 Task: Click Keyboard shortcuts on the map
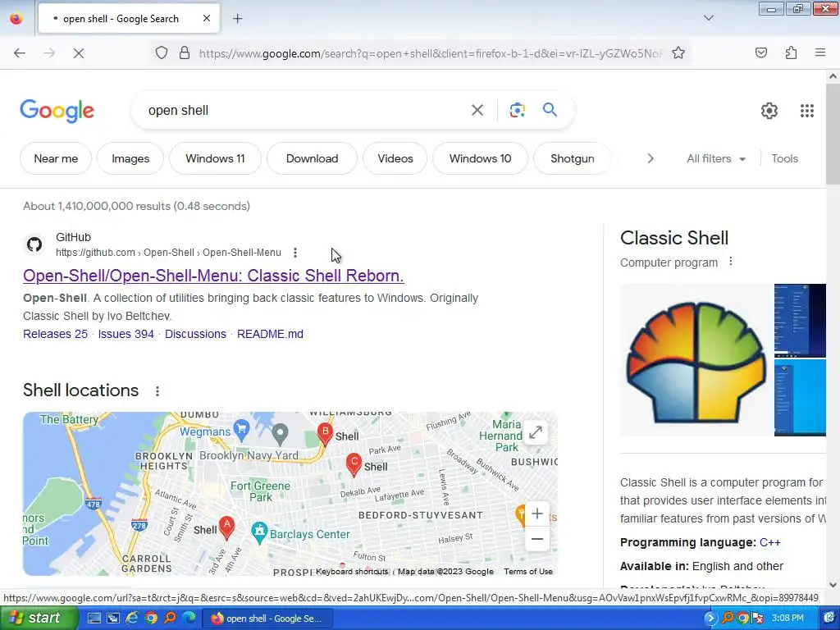[351, 571]
